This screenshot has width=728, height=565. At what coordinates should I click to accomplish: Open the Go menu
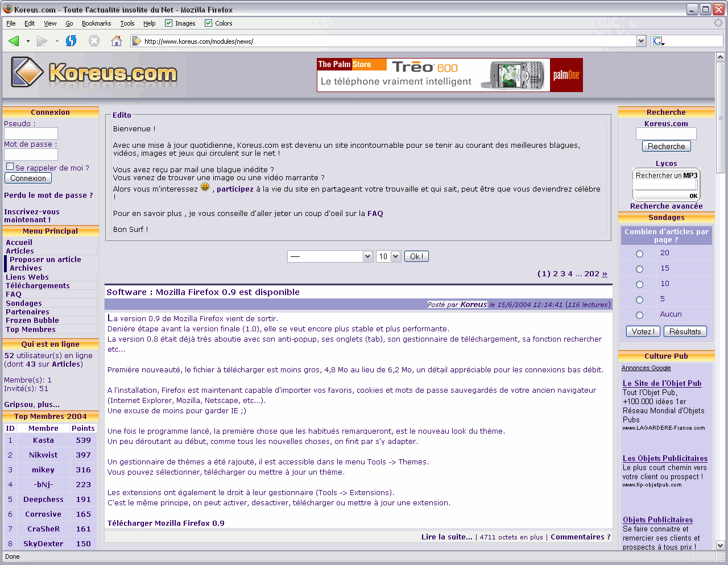pyautogui.click(x=69, y=23)
